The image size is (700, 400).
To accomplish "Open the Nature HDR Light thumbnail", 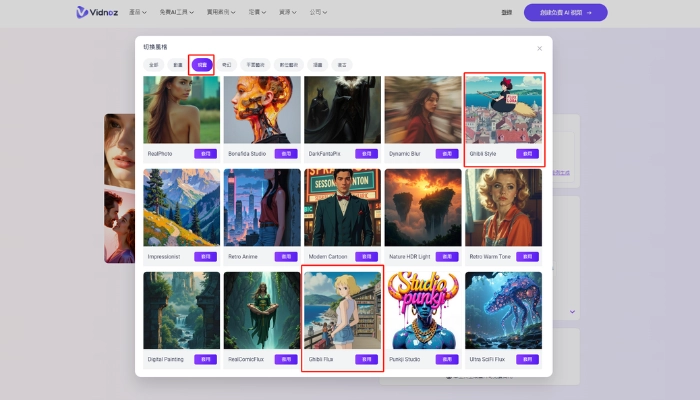I will click(423, 208).
